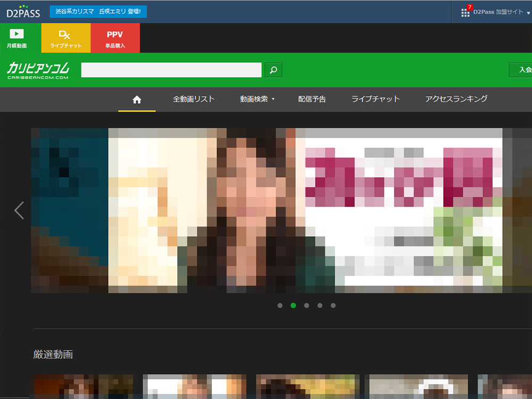Screen dimensions: 532x399
Task: Select the fifth carousel dot
Action: pyautogui.click(x=333, y=305)
